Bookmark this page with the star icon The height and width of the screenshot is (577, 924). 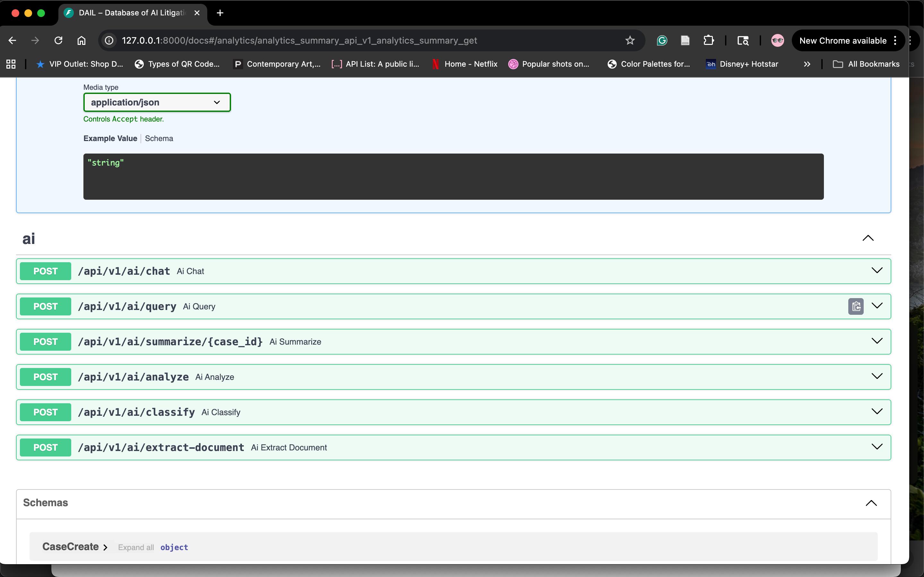coord(629,40)
